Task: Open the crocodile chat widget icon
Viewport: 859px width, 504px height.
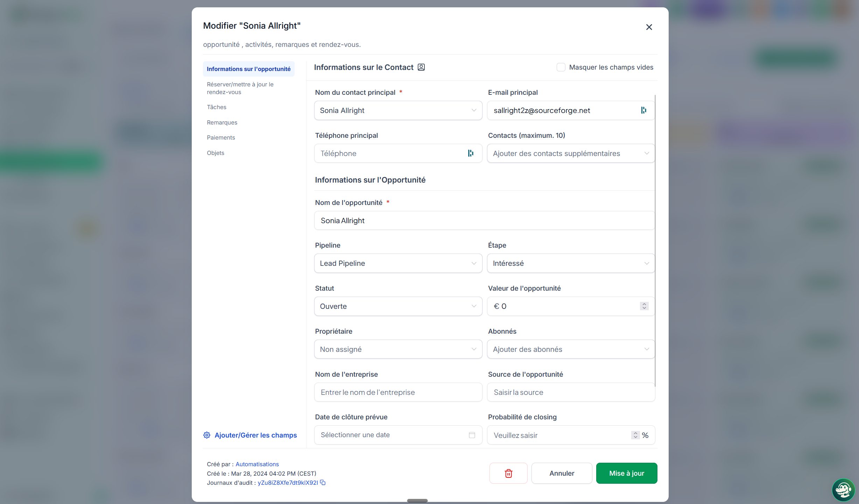Action: pos(843,490)
